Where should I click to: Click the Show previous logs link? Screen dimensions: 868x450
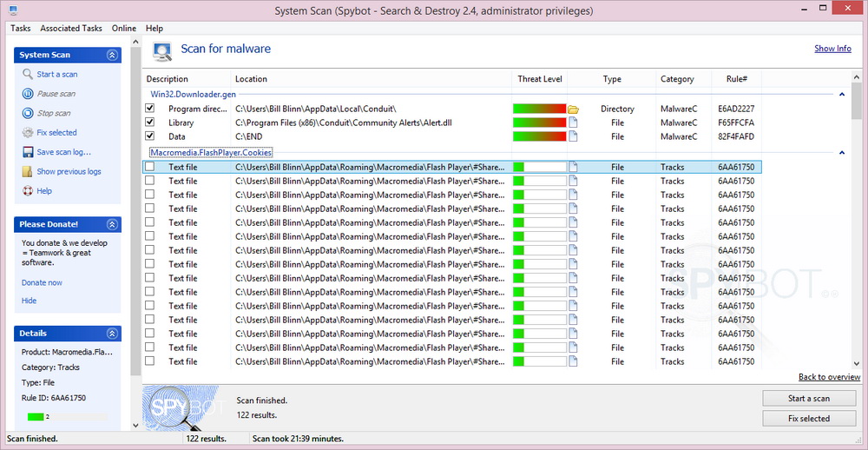point(69,171)
